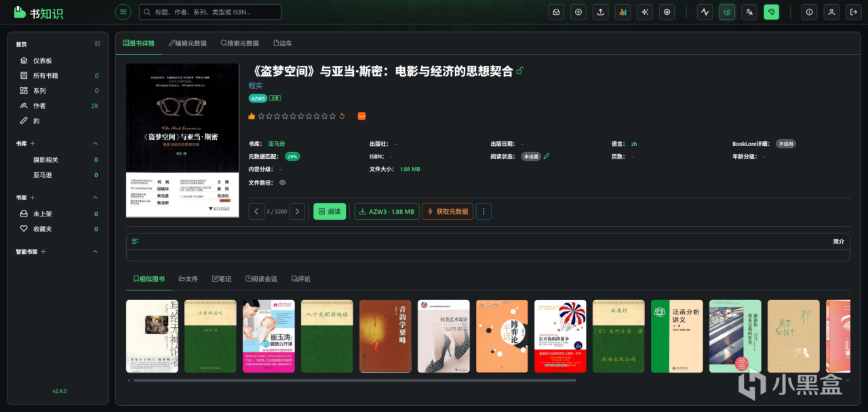Collapse the 书架 section chevron
The height and width of the screenshot is (412, 868).
(95, 198)
